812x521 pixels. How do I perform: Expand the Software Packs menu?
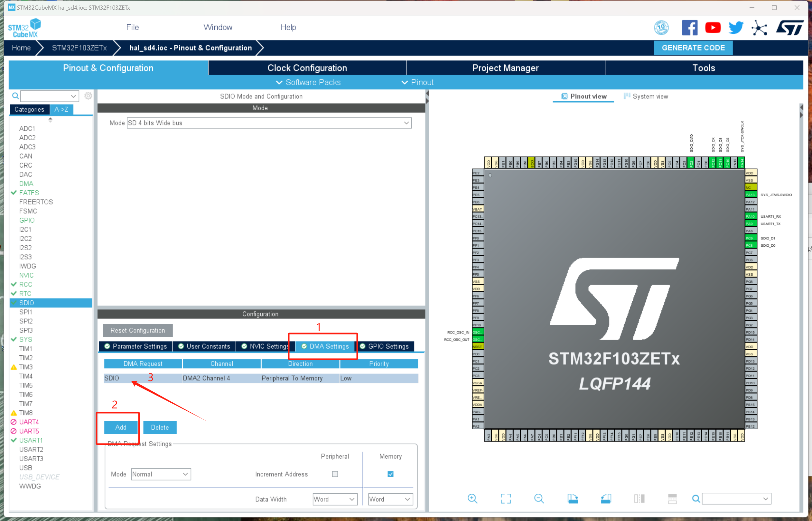click(308, 82)
